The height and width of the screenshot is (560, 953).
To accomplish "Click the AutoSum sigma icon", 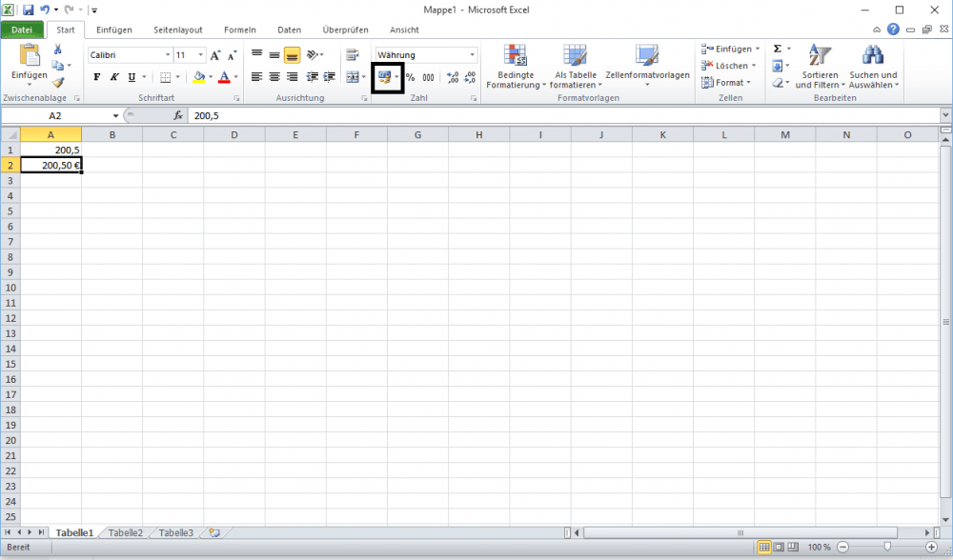I will (778, 49).
